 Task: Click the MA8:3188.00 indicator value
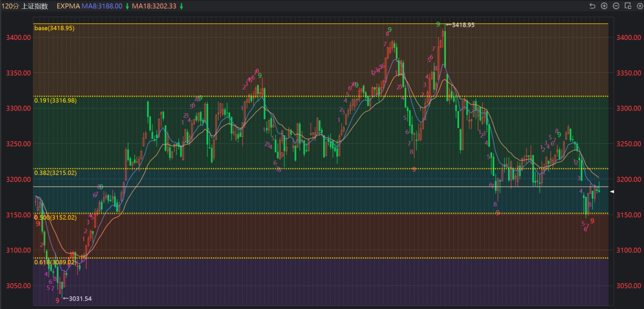[102, 6]
